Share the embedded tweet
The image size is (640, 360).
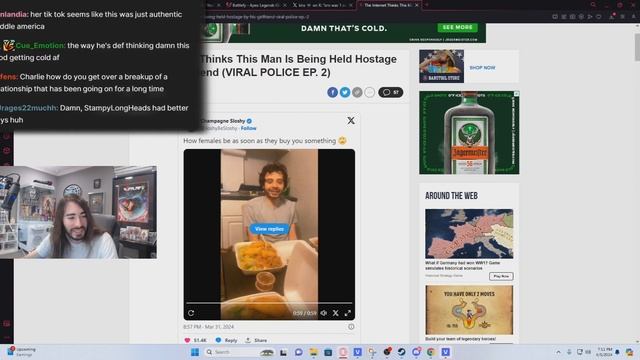256,340
